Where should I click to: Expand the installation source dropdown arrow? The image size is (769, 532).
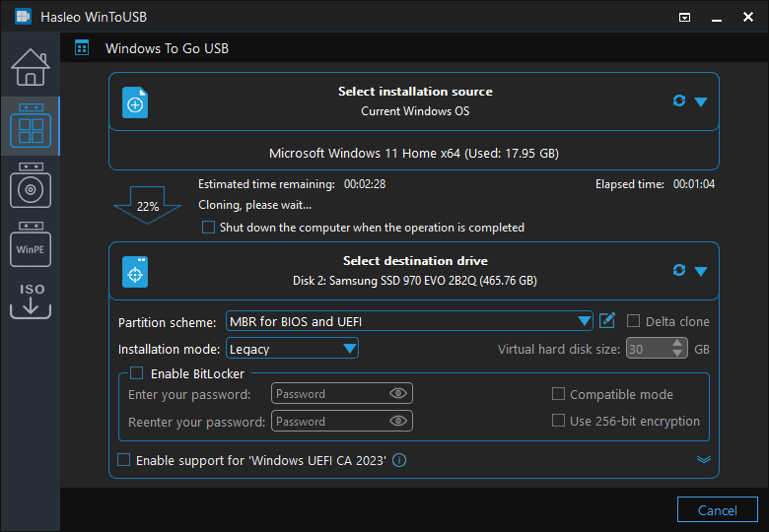701,101
